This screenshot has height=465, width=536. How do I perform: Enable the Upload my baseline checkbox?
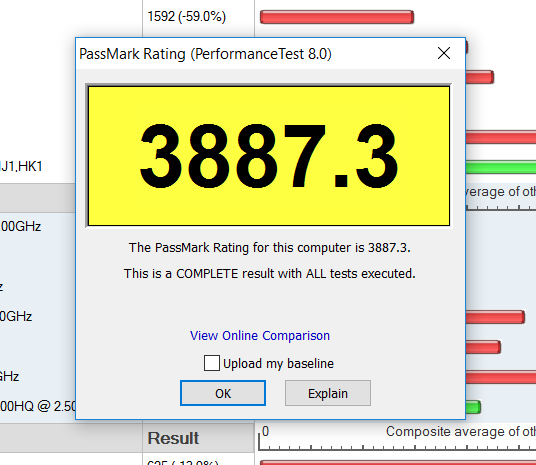click(212, 363)
